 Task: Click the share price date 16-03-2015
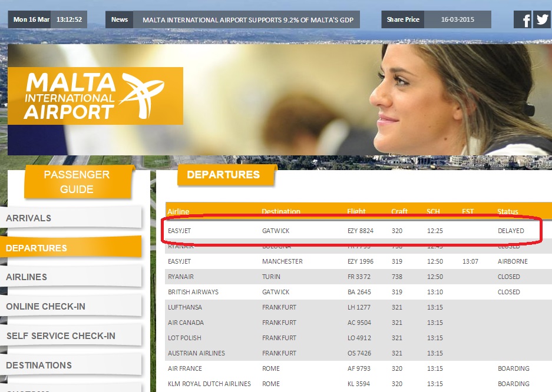coord(458,19)
